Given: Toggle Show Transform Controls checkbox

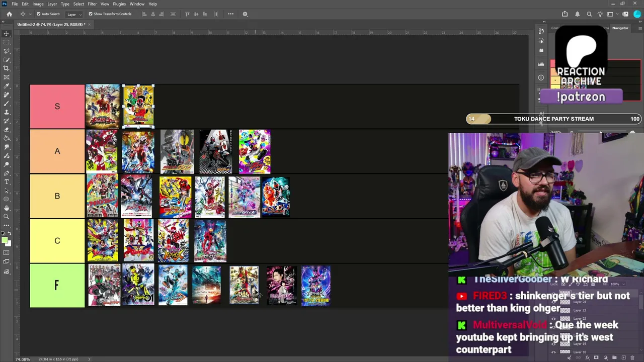Looking at the screenshot, I should click(x=91, y=14).
